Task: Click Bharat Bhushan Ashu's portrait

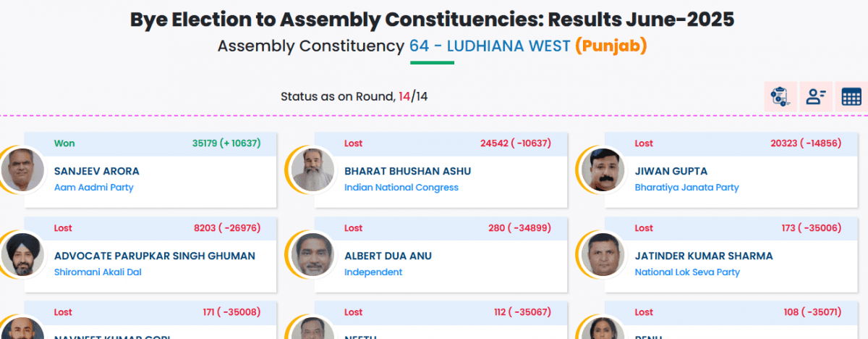Action: [x=313, y=169]
